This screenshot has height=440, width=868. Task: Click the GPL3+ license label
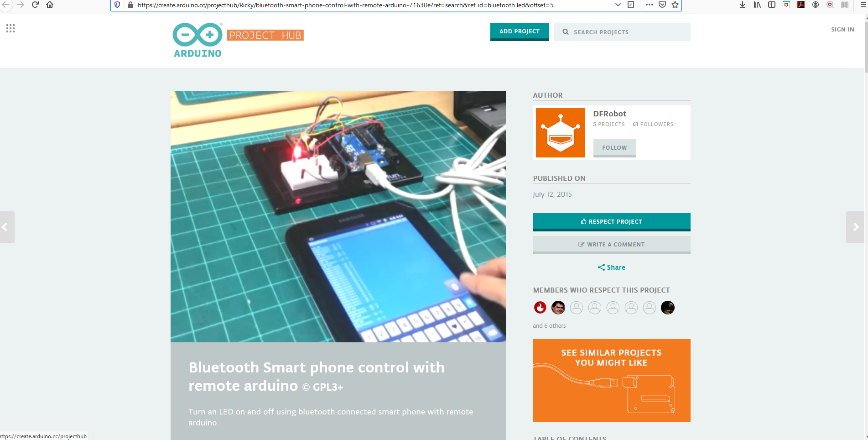point(322,387)
